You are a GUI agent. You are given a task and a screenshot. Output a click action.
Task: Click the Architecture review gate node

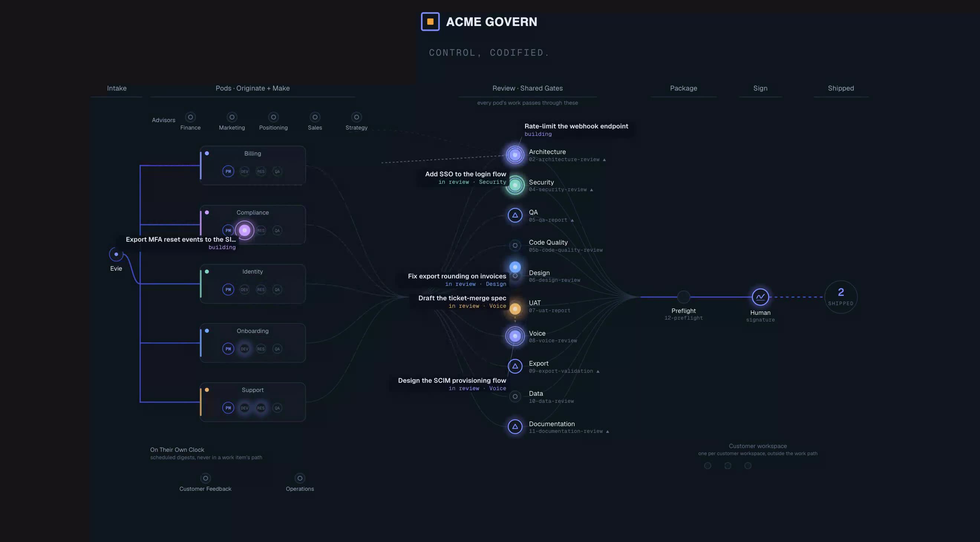[x=515, y=155]
